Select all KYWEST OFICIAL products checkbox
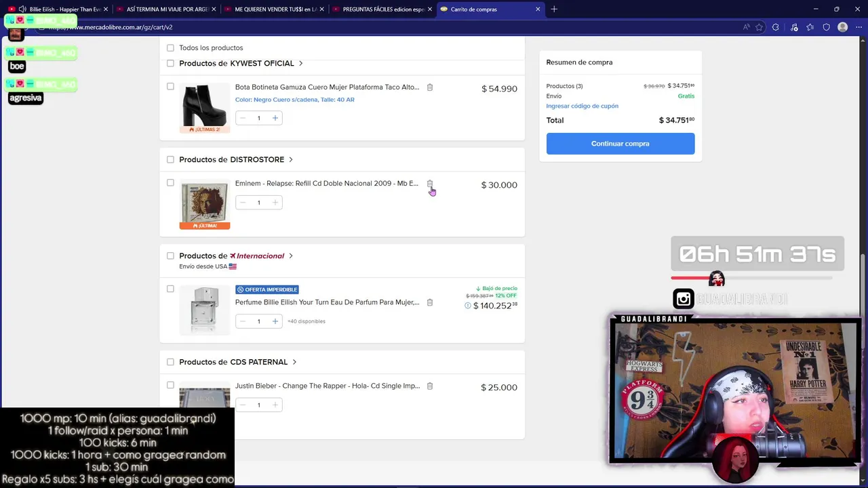868x488 pixels. point(170,64)
